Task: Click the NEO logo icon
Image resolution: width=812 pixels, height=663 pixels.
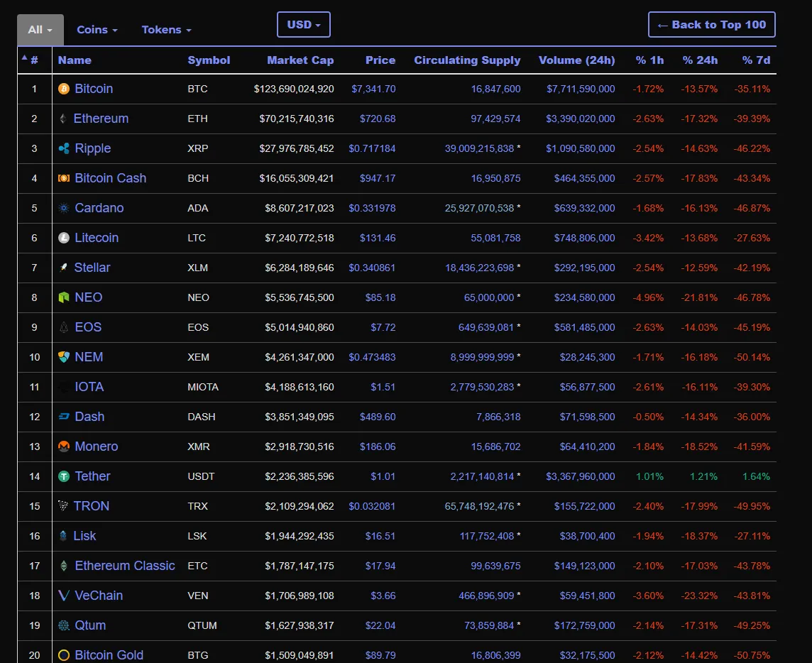Action: coord(64,297)
